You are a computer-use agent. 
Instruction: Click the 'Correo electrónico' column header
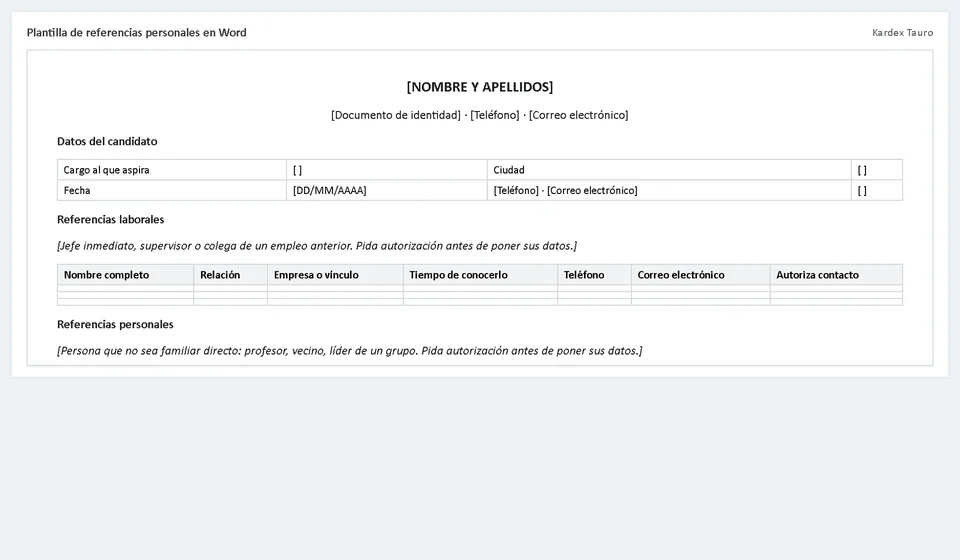[700, 275]
